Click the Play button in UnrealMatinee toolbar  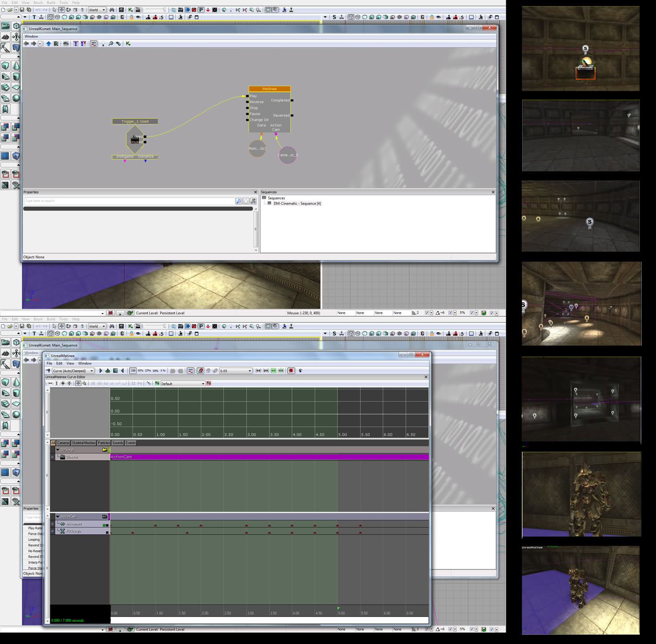[x=101, y=370]
